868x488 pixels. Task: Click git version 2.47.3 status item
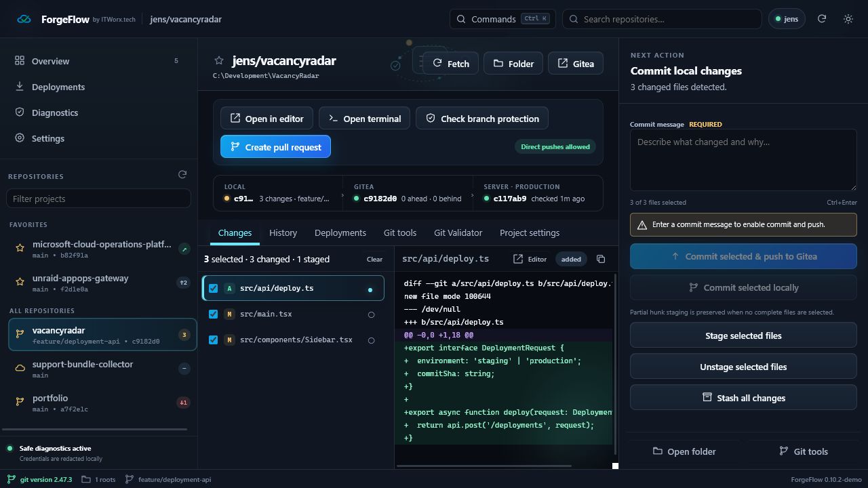[40, 479]
